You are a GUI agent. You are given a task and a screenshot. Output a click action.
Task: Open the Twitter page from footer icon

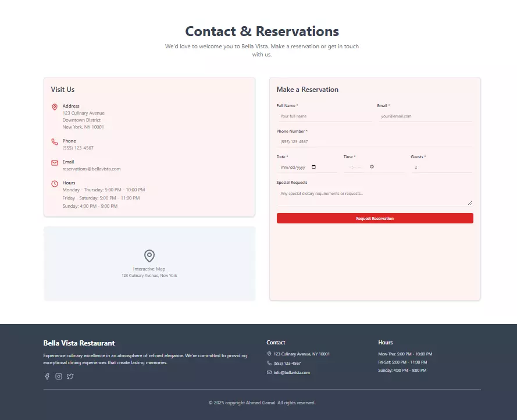tap(70, 376)
